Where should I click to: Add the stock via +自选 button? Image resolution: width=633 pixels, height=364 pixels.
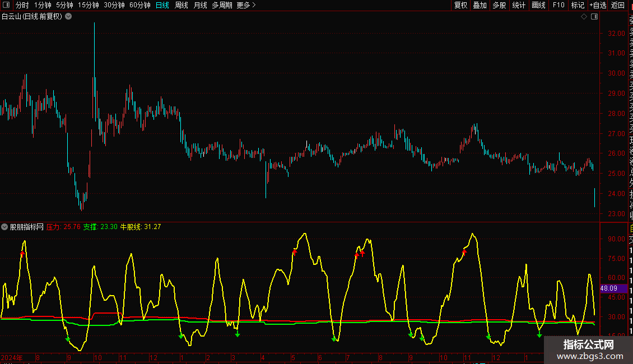click(x=598, y=5)
